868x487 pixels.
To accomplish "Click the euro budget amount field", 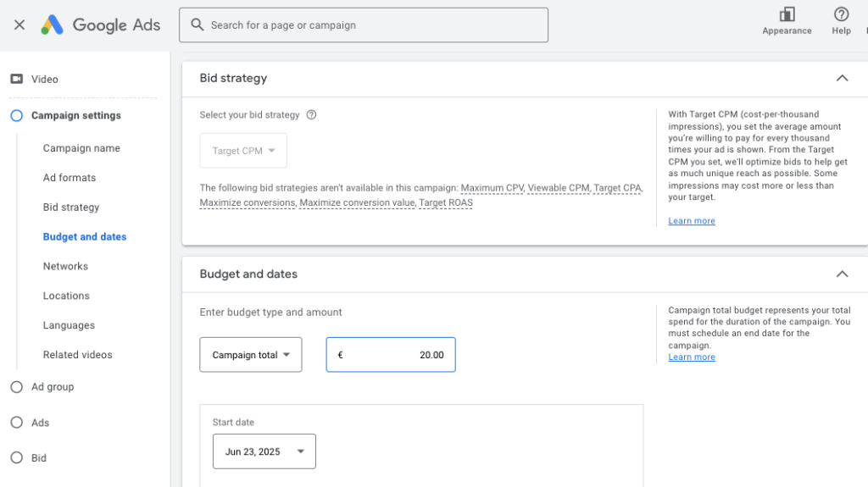I will point(391,355).
